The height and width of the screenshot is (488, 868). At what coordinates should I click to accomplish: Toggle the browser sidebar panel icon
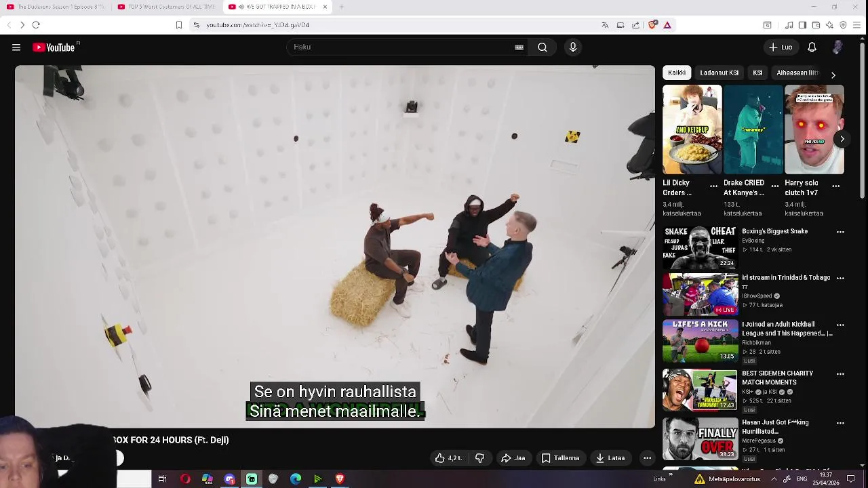[x=802, y=25]
